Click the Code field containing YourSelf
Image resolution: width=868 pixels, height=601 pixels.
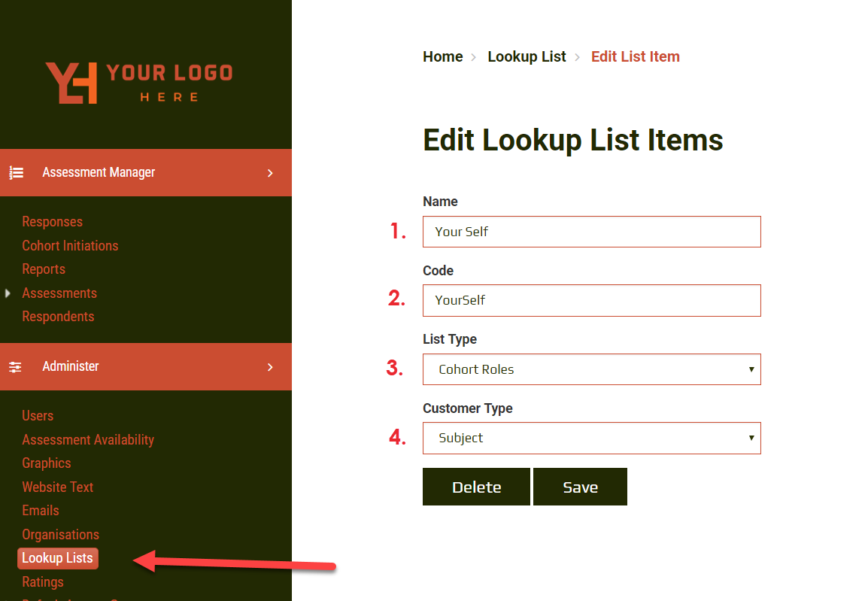coord(592,301)
